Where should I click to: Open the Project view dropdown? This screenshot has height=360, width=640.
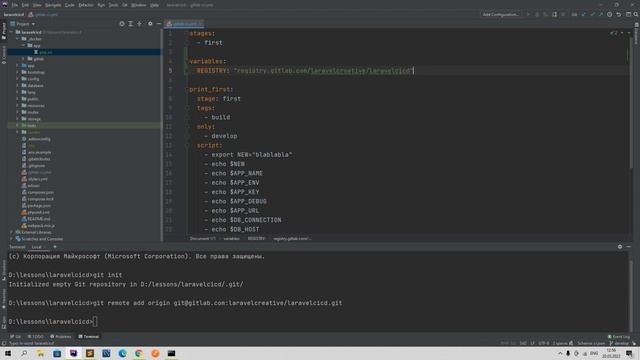[23, 24]
